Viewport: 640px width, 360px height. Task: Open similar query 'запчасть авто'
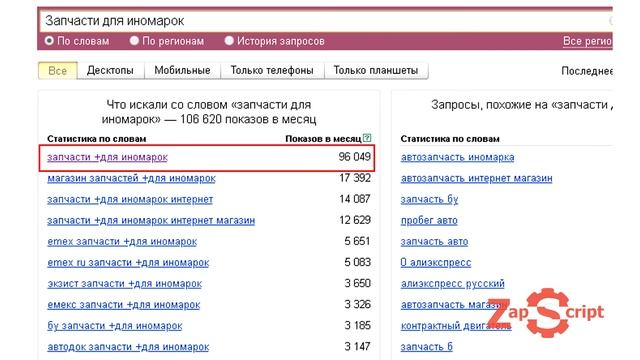point(434,242)
